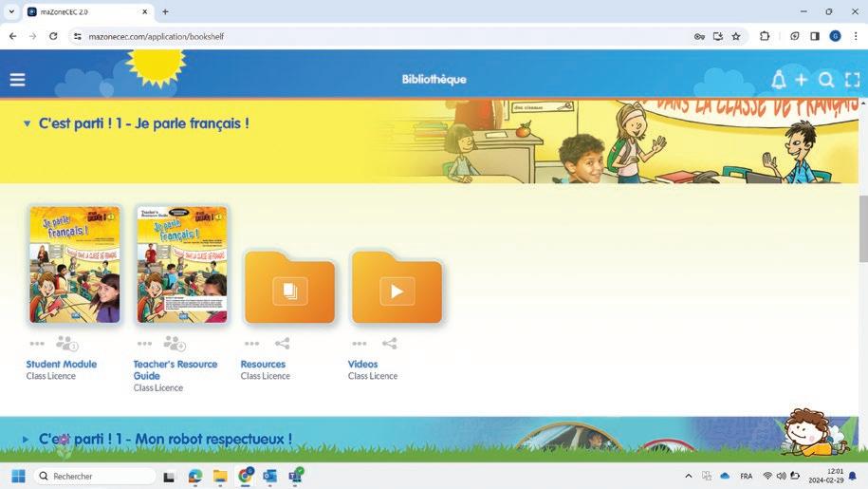Viewport: 868px width, 489px height.
Task: Open saved passwords key icon
Action: tap(699, 36)
